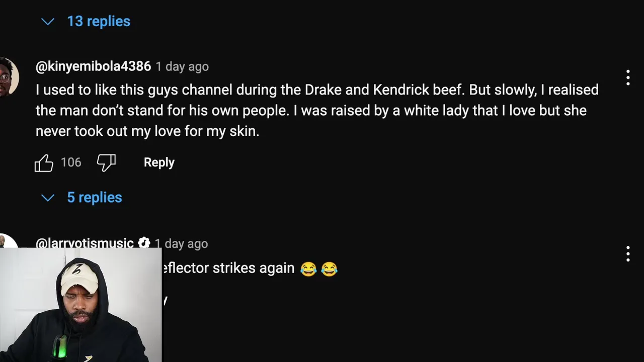Click the chevron next to 13 replies
This screenshot has height=362, width=644.
48,22
